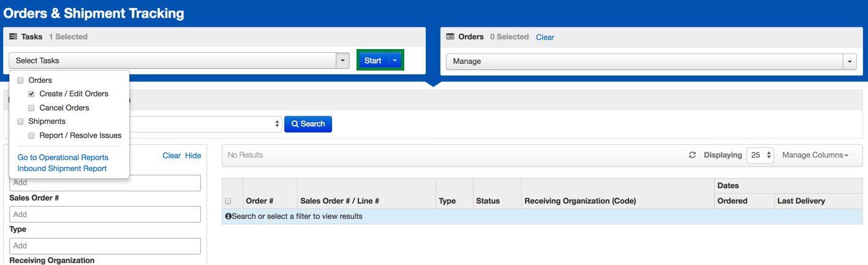Viewport: 868px width, 265px height.
Task: Click the Type filter input field
Action: tap(105, 245)
